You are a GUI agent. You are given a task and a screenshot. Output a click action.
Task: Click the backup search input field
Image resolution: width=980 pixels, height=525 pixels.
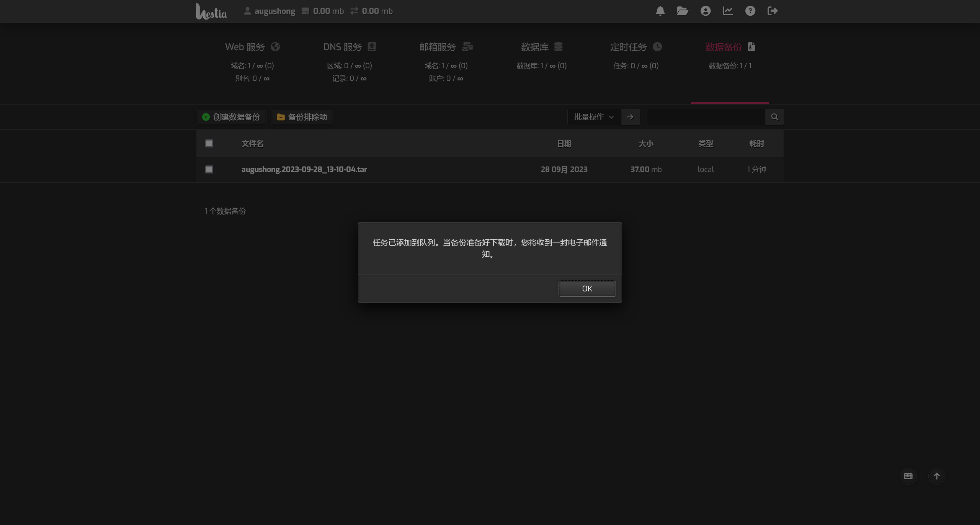click(706, 117)
